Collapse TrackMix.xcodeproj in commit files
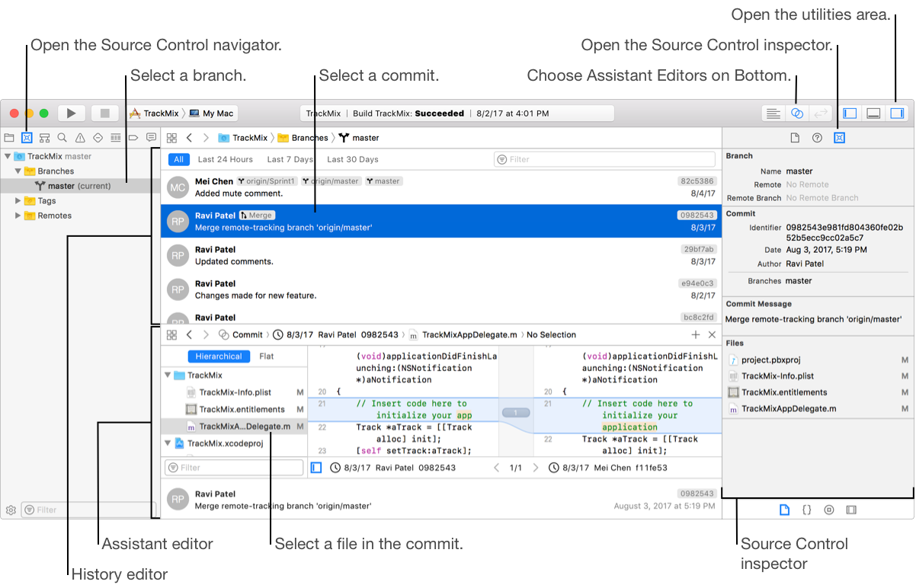 coord(168,443)
